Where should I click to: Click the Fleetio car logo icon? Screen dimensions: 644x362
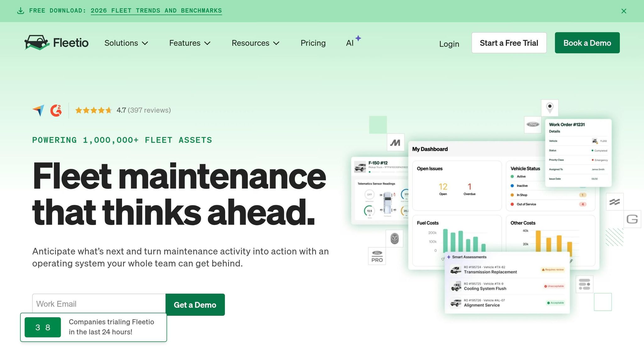37,42
